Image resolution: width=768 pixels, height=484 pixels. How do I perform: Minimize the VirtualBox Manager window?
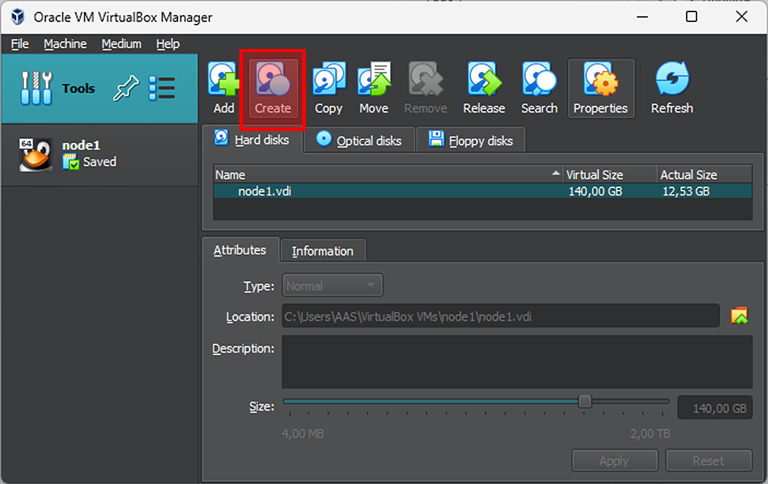[642, 17]
